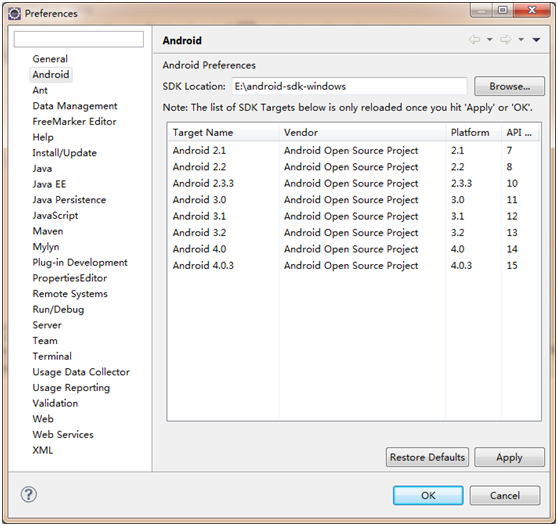Open Terminal preferences
The image size is (558, 526).
pyautogui.click(x=52, y=356)
